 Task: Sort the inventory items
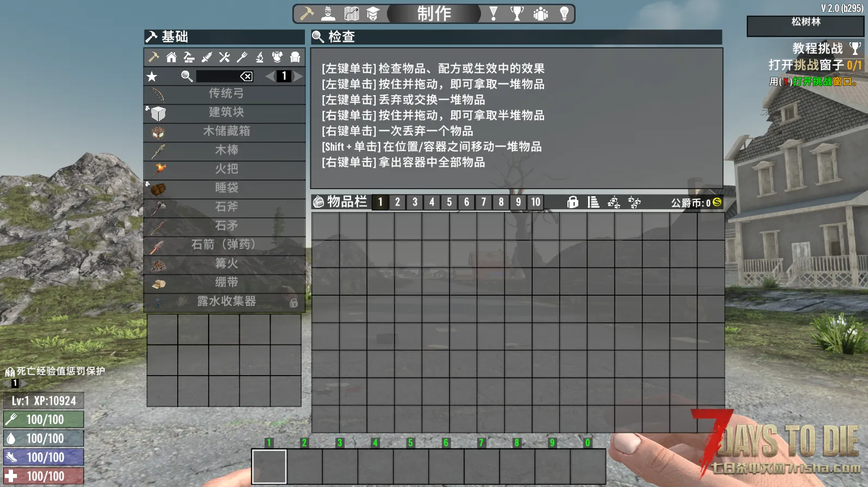click(x=594, y=202)
